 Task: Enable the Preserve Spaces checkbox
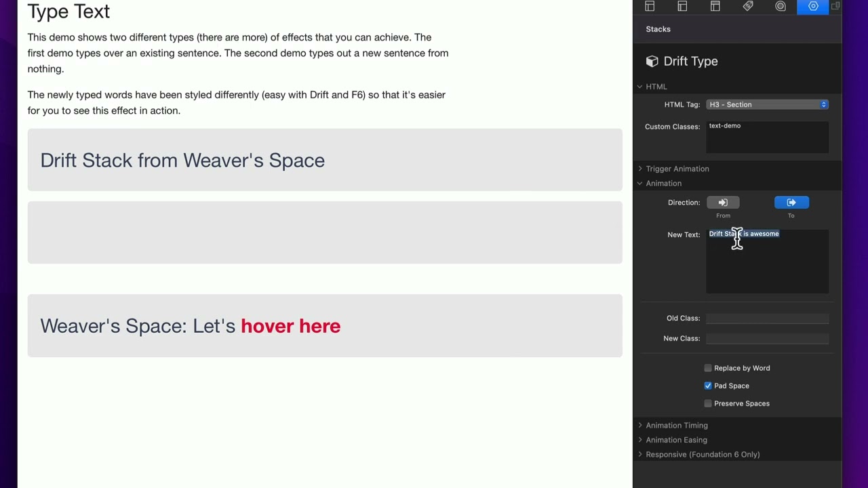tap(708, 403)
